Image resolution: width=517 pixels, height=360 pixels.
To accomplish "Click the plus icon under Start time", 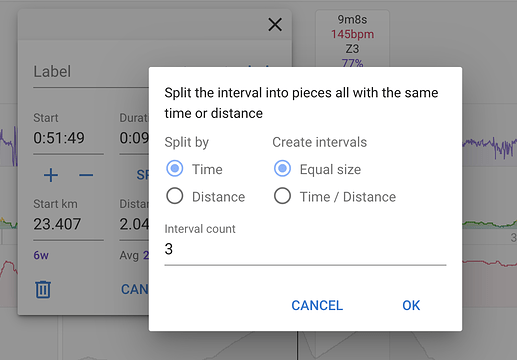I will click(51, 175).
